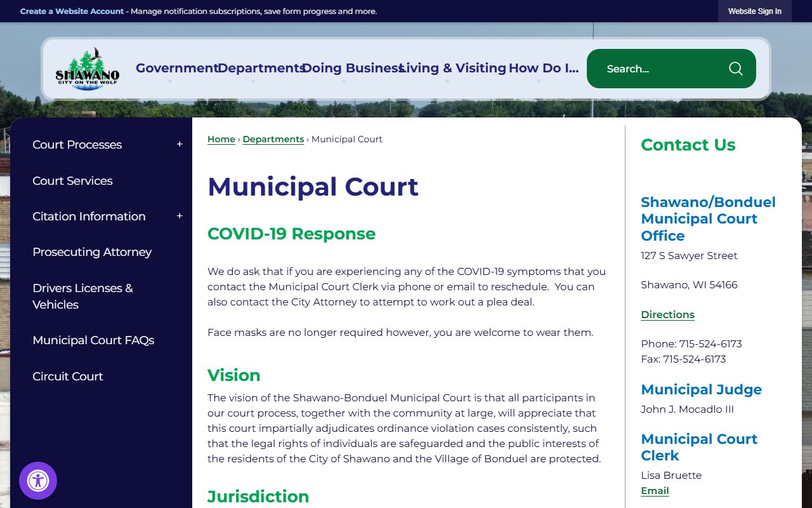Click the Municipal Court page heading

pos(313,187)
